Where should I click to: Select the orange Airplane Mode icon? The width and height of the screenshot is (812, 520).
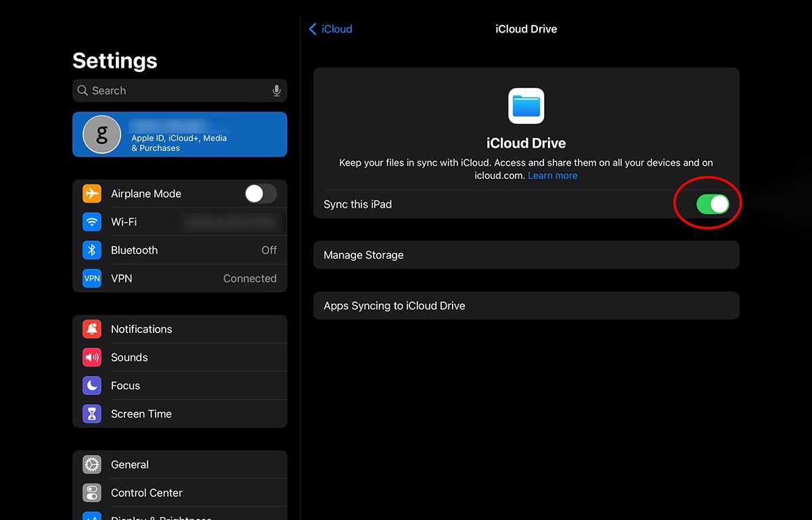[x=92, y=194]
